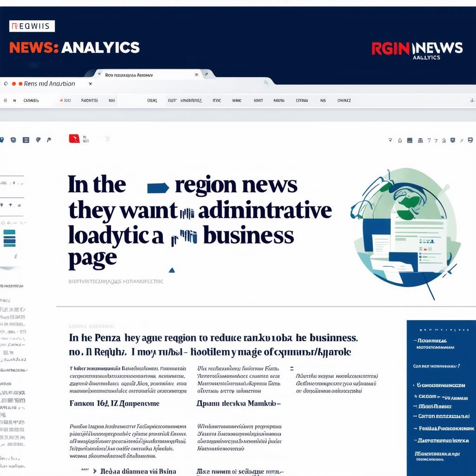The image size is (476, 476).
Task: Click the teal striped menu icon in left sidebar
Action: [9, 238]
